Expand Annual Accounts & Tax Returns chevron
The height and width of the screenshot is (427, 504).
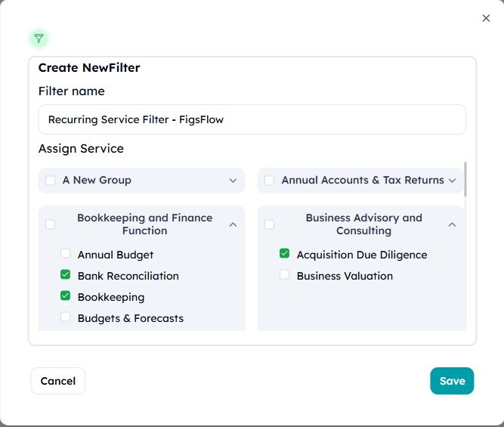point(452,181)
